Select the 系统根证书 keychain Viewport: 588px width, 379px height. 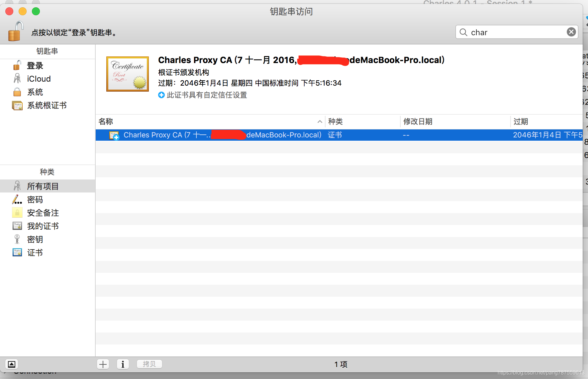48,106
